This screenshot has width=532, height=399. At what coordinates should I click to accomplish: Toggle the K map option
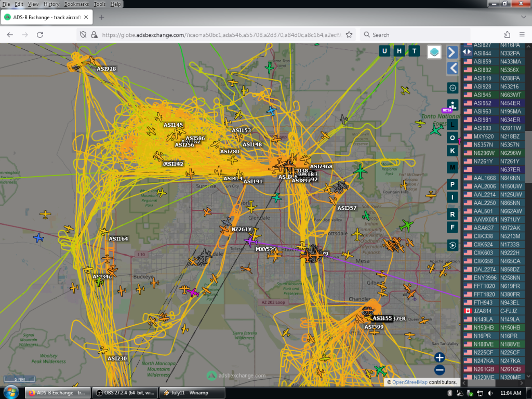[x=453, y=151]
